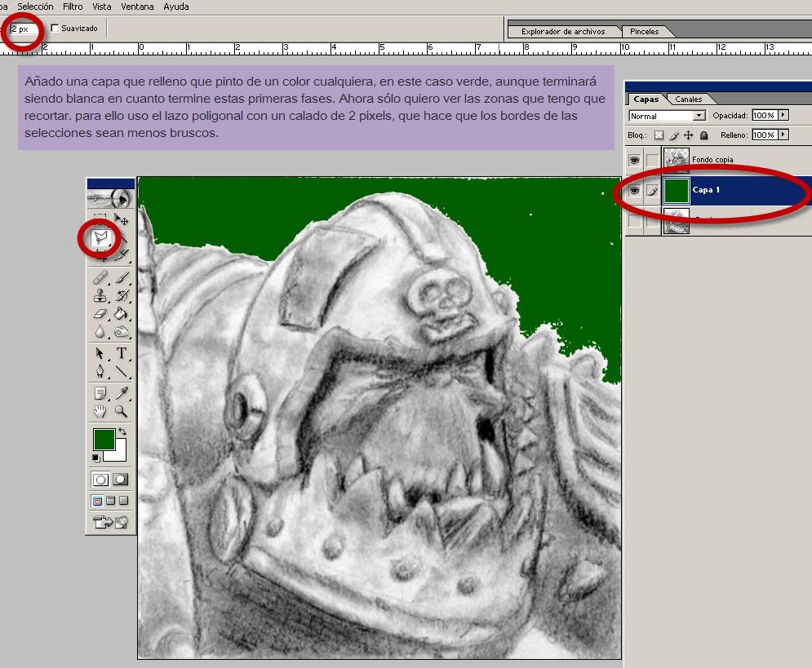The width and height of the screenshot is (812, 668).
Task: Open the Selección menu
Action: (x=35, y=7)
